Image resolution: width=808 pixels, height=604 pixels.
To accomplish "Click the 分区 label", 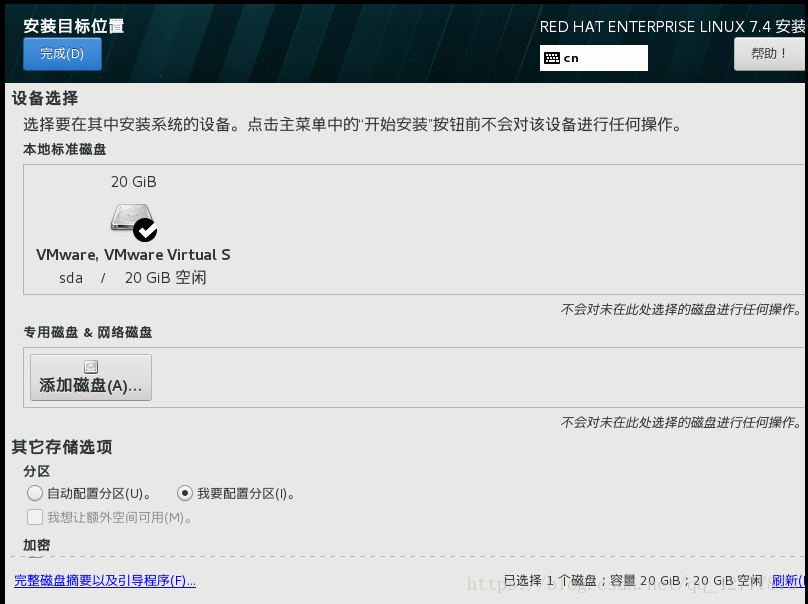I will coord(37,471).
